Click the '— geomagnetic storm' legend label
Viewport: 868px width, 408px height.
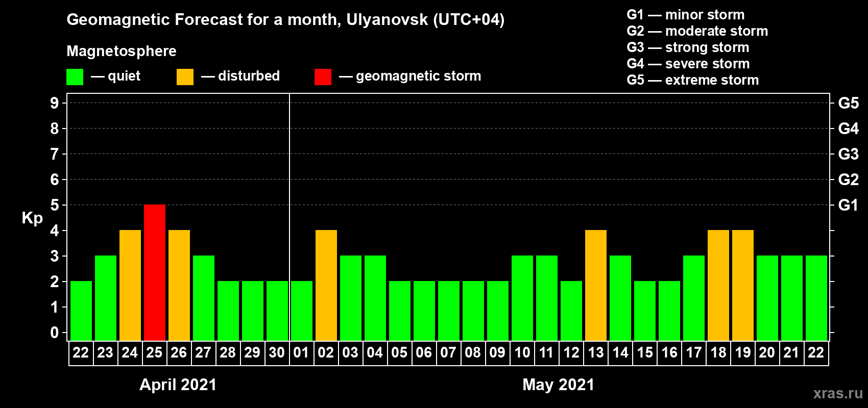point(410,76)
